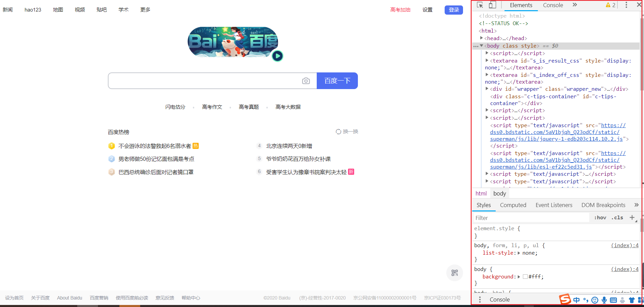Viewport: 644px width, 307px height.
Task: Click the IME user account icon
Action: point(623,300)
